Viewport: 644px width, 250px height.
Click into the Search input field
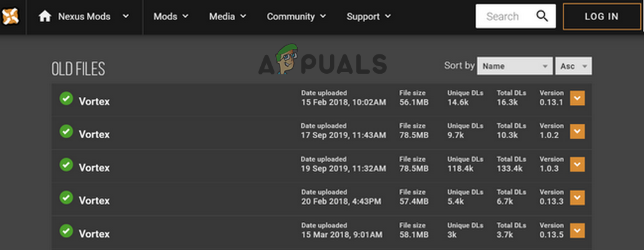point(504,17)
